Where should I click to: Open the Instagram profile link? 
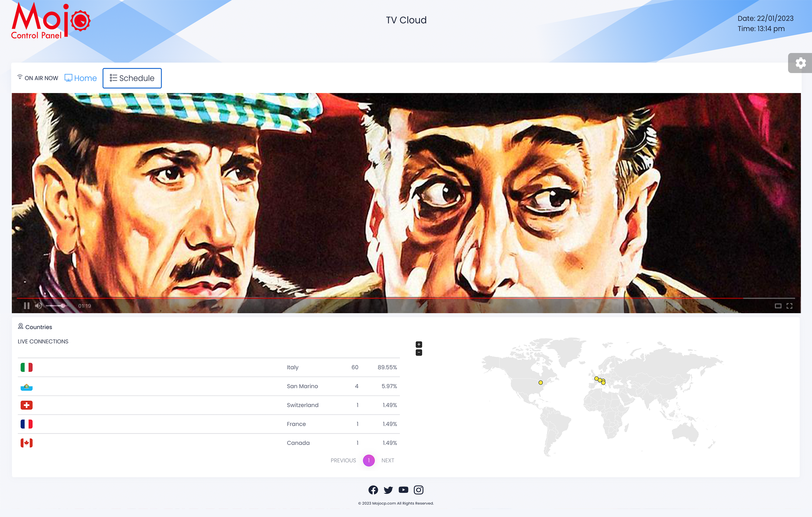pyautogui.click(x=419, y=490)
